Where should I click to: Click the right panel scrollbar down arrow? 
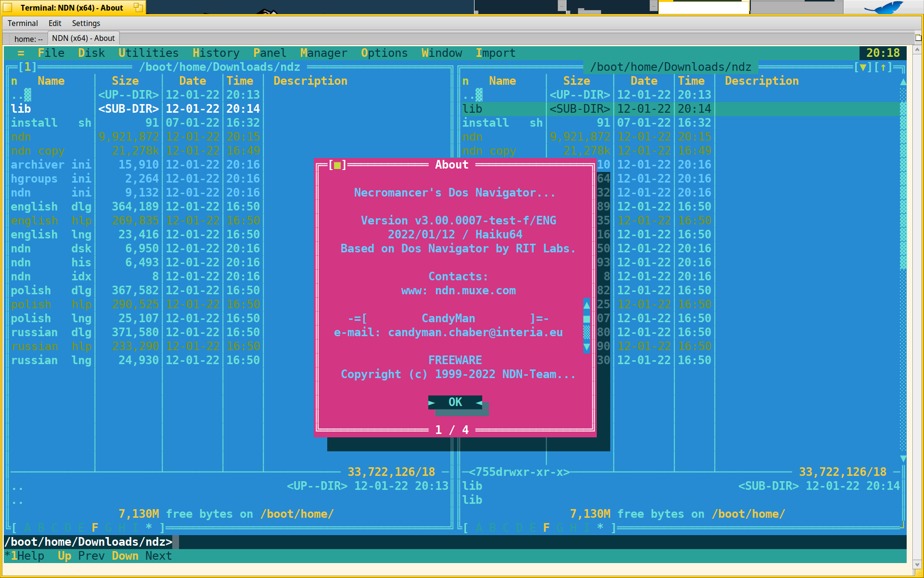903,459
